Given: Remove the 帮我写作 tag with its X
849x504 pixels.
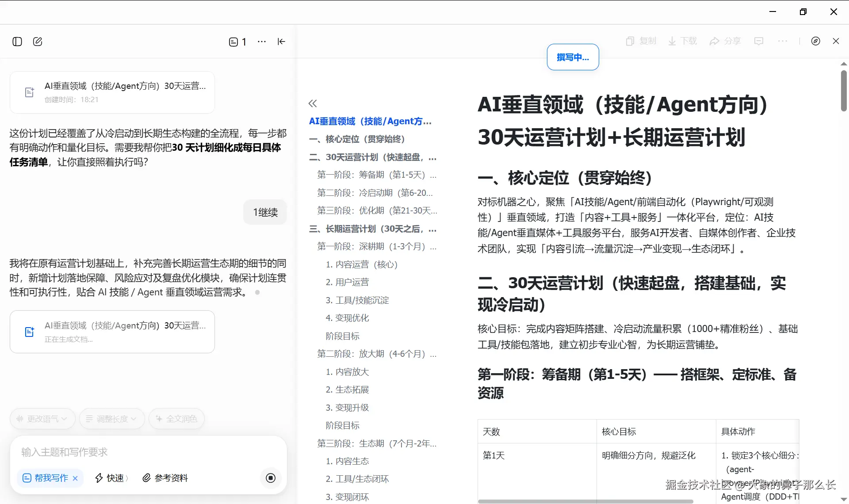Looking at the screenshot, I should coord(75,478).
